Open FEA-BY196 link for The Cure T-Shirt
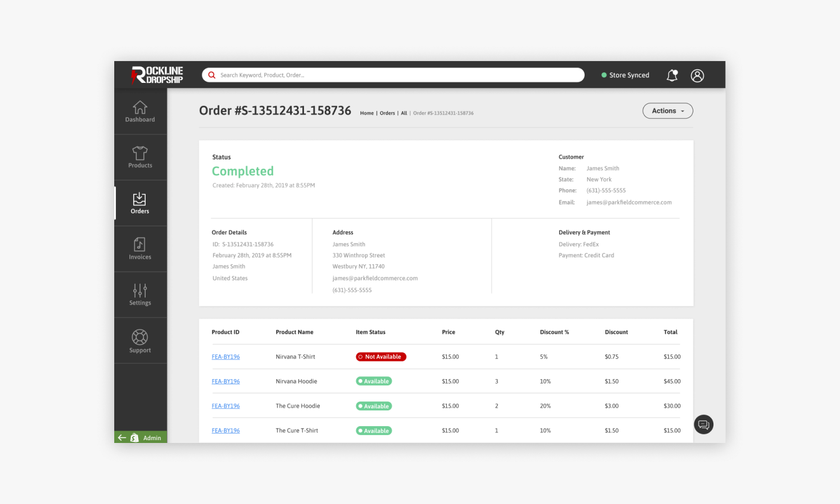This screenshot has height=504, width=840. (x=226, y=431)
